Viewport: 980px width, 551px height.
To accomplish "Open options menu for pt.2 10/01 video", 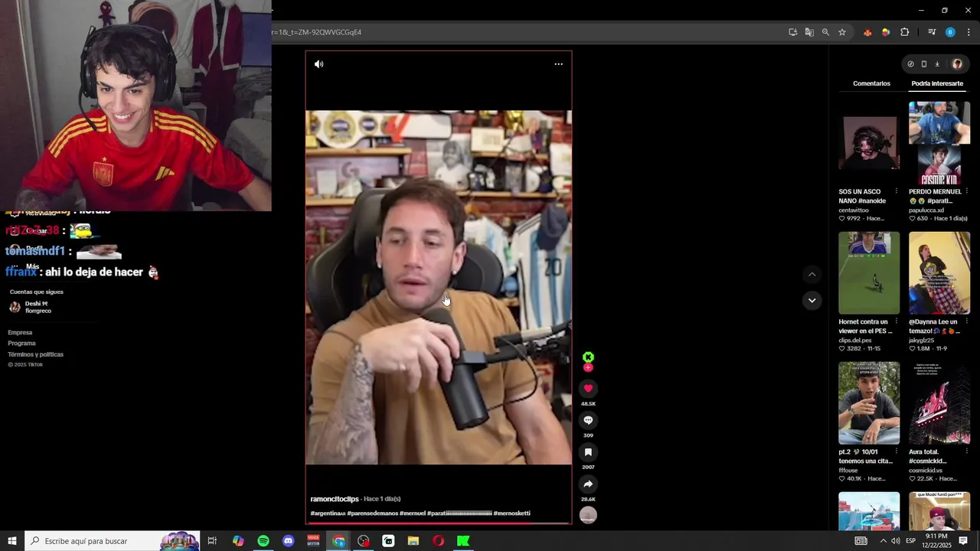I will [x=897, y=452].
